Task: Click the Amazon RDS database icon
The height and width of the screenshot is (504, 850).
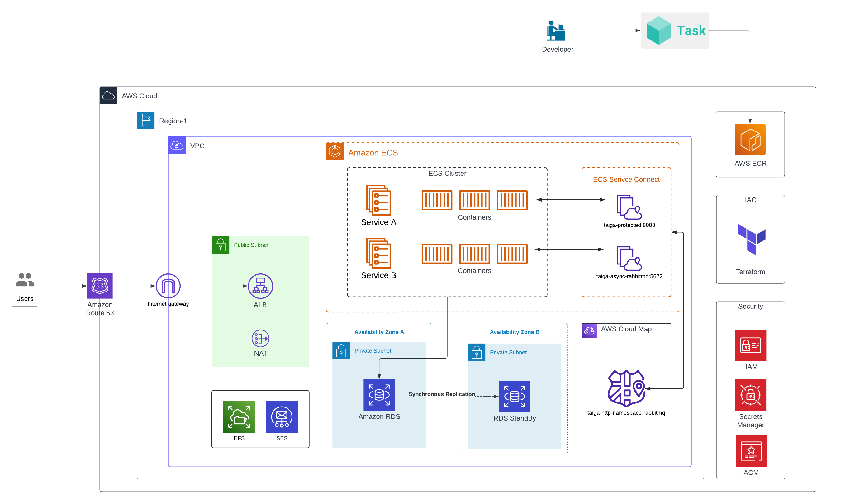Action: (379, 395)
